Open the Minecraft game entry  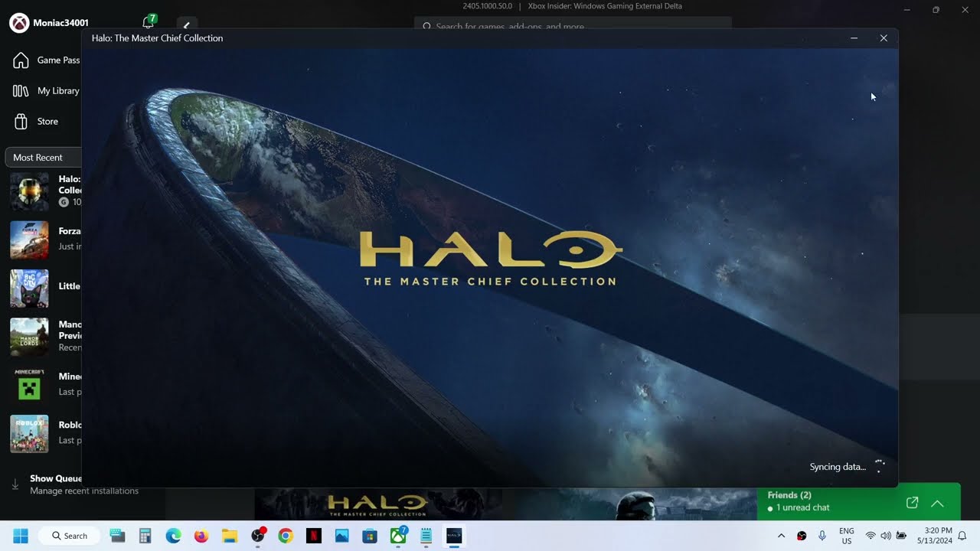(45, 385)
